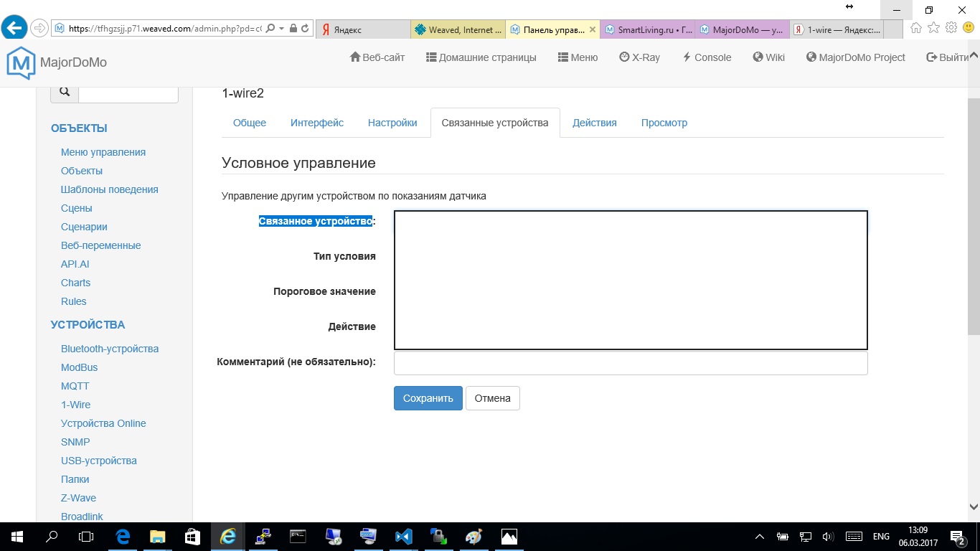
Task: Open Visual Studio Code from the taskbar
Action: pos(403,536)
